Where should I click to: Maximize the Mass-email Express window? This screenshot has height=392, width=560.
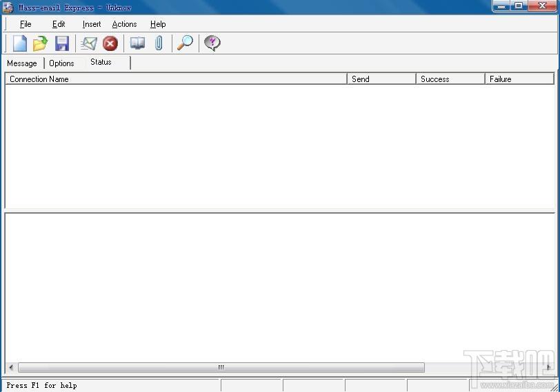coord(519,6)
